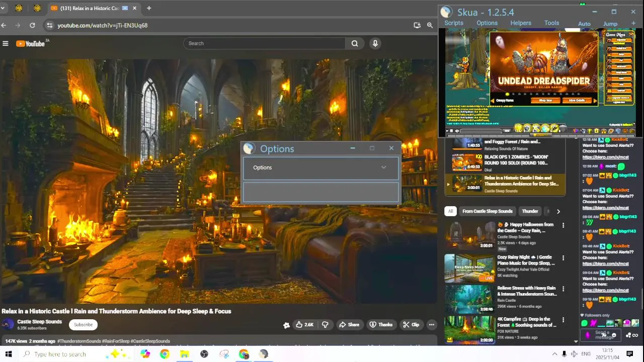Screen dimensions: 644x362
Task: Switch to the Relax in a Historic Castle tab
Action: (89, 9)
